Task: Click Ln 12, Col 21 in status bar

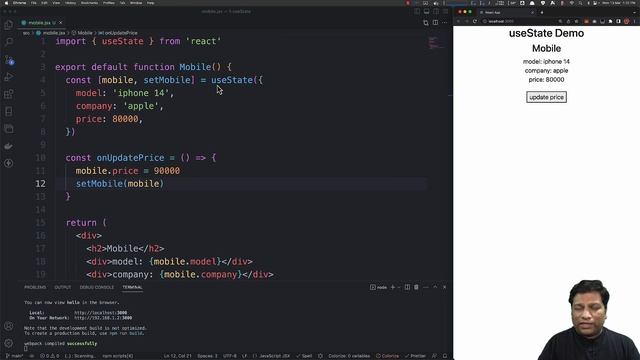Action: click(x=178, y=356)
